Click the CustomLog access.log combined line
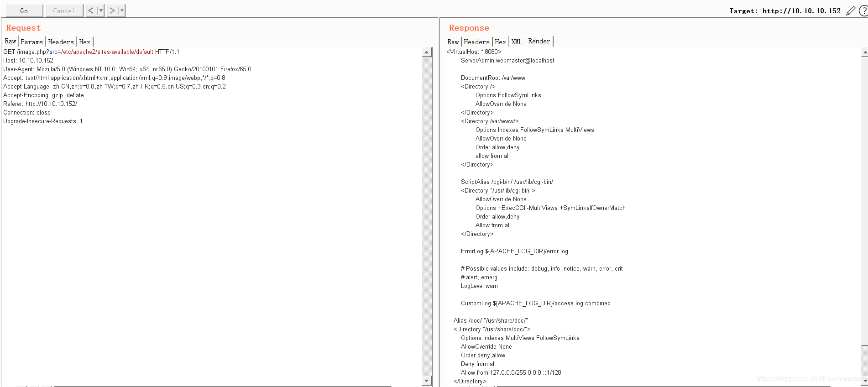The height and width of the screenshot is (387, 868). click(536, 303)
